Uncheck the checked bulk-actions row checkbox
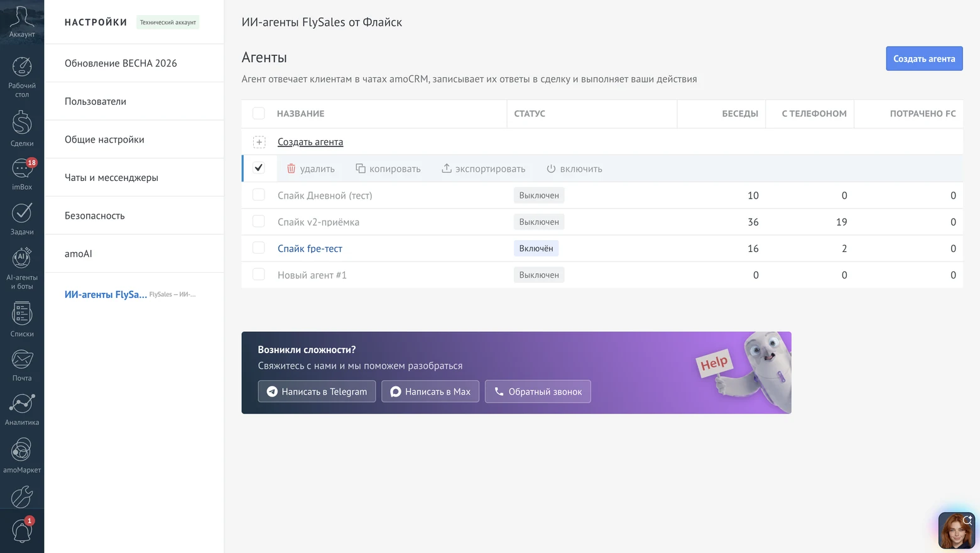 (x=259, y=168)
